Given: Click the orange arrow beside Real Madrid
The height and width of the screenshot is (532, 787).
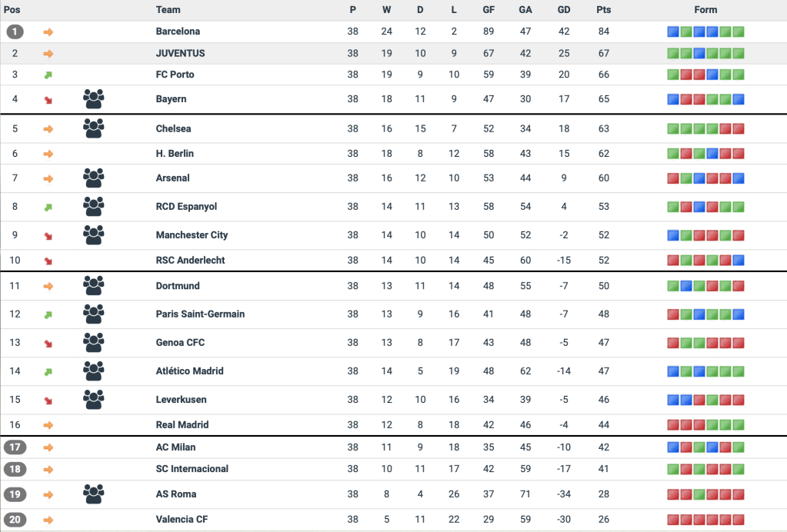Looking at the screenshot, I should (x=48, y=425).
